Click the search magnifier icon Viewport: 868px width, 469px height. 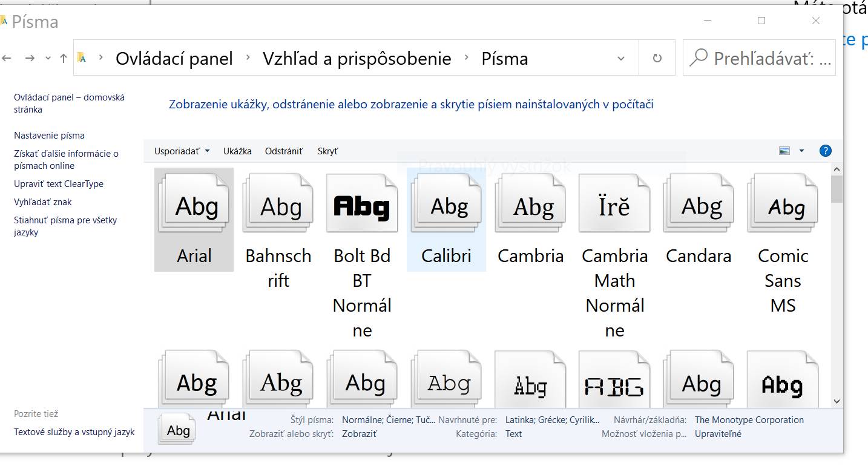pos(698,58)
